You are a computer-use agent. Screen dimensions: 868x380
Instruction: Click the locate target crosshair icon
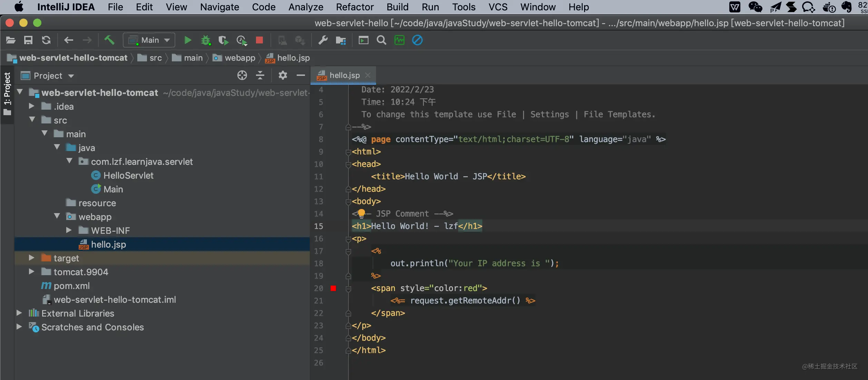[242, 75]
